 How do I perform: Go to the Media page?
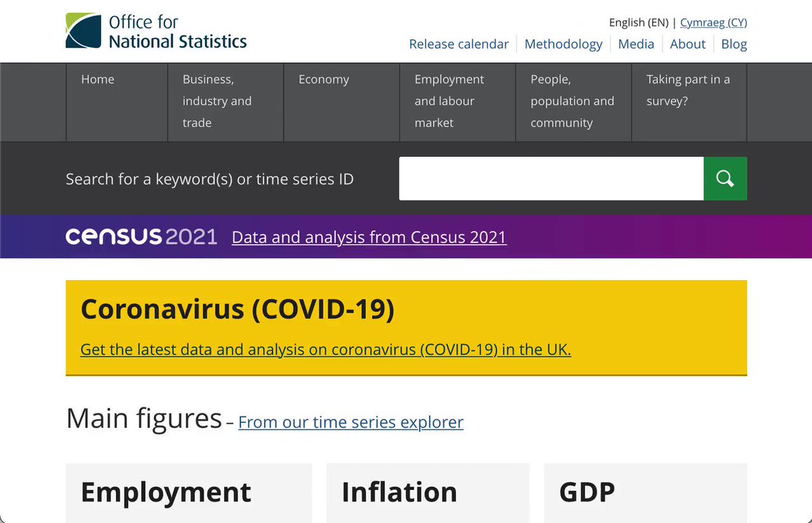(x=636, y=44)
